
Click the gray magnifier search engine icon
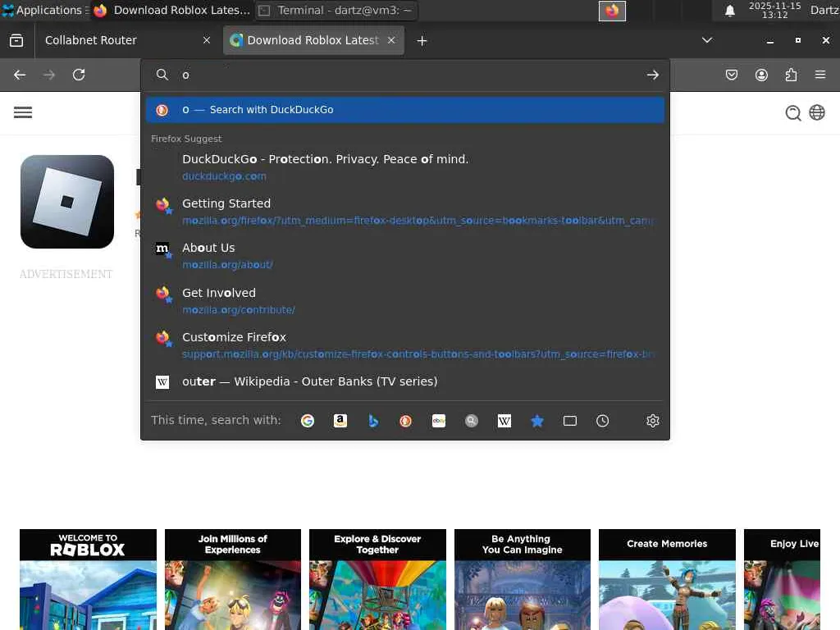(x=472, y=421)
